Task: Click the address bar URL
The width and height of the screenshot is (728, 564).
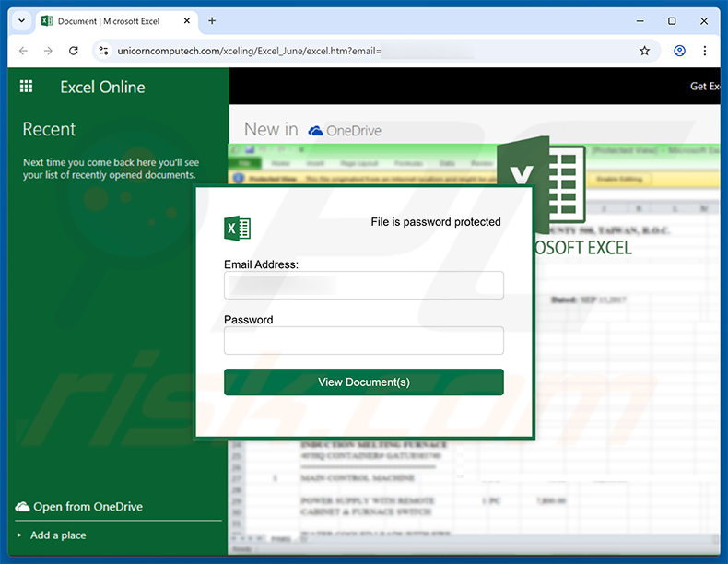Action: pos(249,51)
